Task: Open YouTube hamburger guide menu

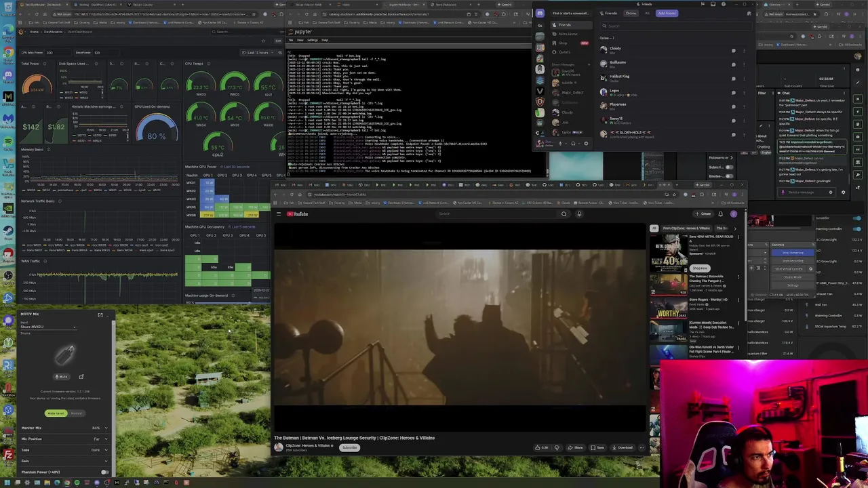Action: pos(278,213)
